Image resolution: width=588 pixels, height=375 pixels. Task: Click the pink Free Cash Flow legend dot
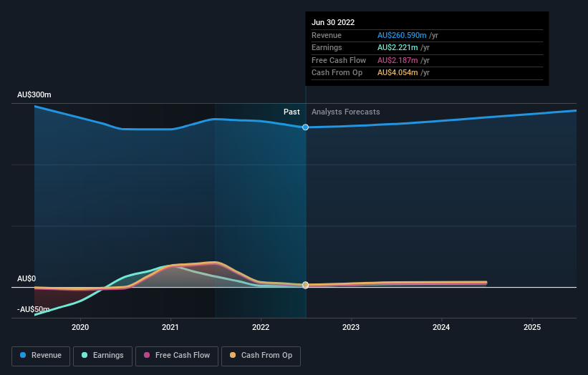click(147, 355)
